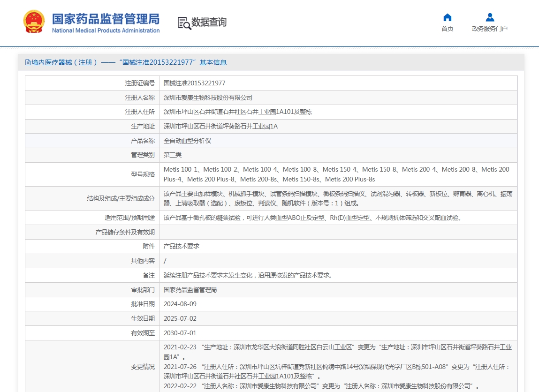Click the Metis model specification text
This screenshot has width=539, height=392.
pyautogui.click(x=336, y=174)
